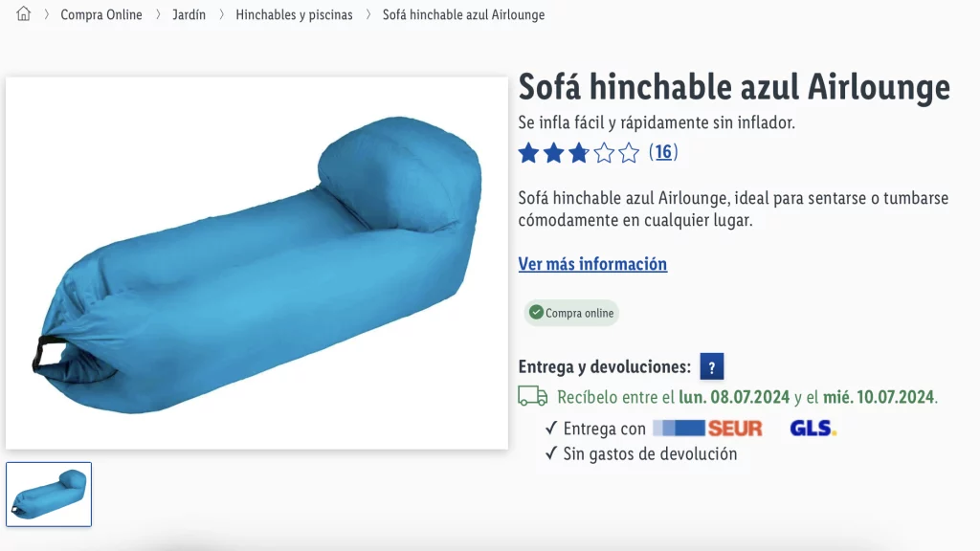The image size is (980, 551).
Task: Open the 16 reviews link
Action: pos(663,152)
